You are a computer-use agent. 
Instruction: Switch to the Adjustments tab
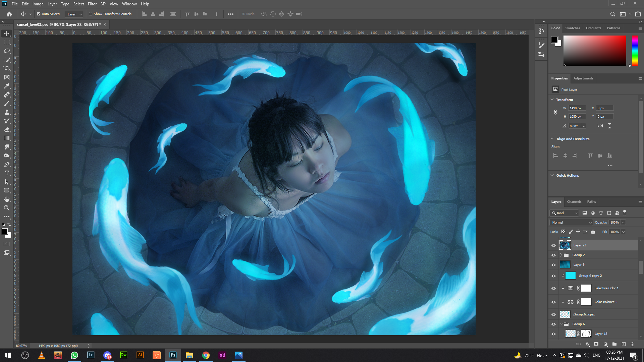pyautogui.click(x=583, y=78)
